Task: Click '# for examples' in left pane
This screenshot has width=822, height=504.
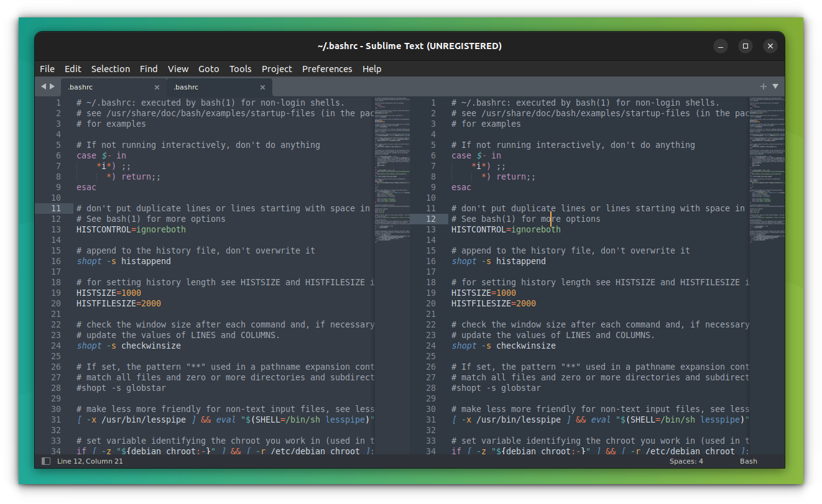Action: point(111,124)
